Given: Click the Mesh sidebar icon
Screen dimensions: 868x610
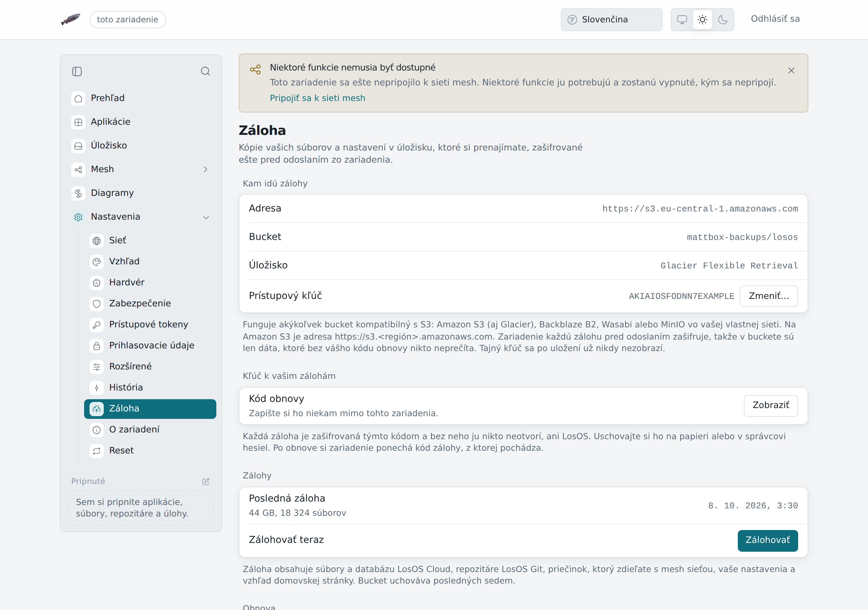Looking at the screenshot, I should click(x=78, y=170).
